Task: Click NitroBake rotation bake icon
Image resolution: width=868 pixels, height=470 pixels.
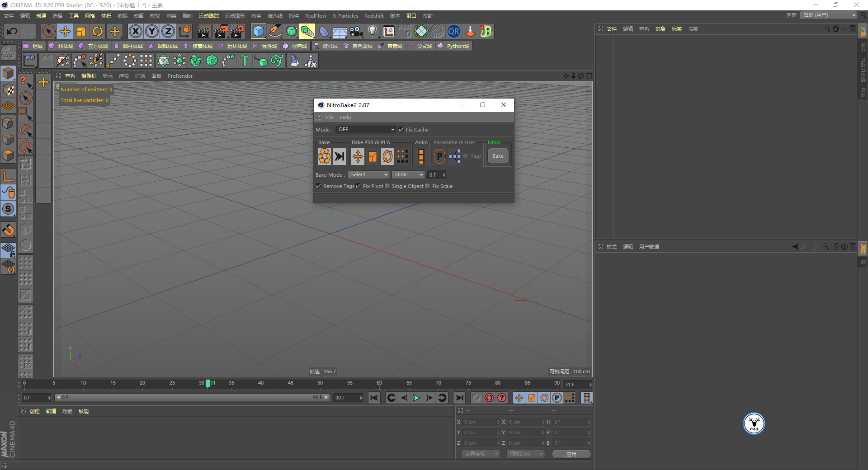Action: [387, 156]
